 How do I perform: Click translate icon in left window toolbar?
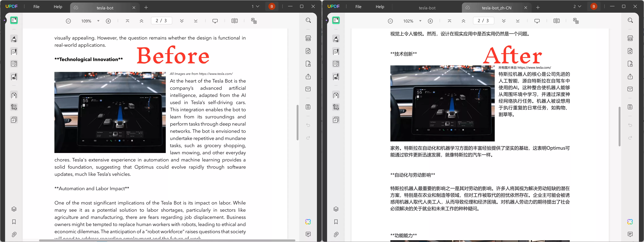click(254, 21)
